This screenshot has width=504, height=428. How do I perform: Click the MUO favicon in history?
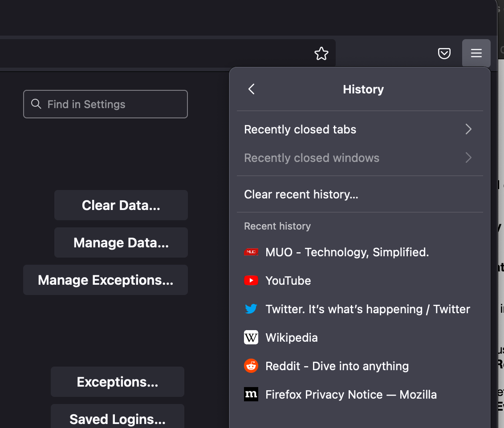coord(251,252)
